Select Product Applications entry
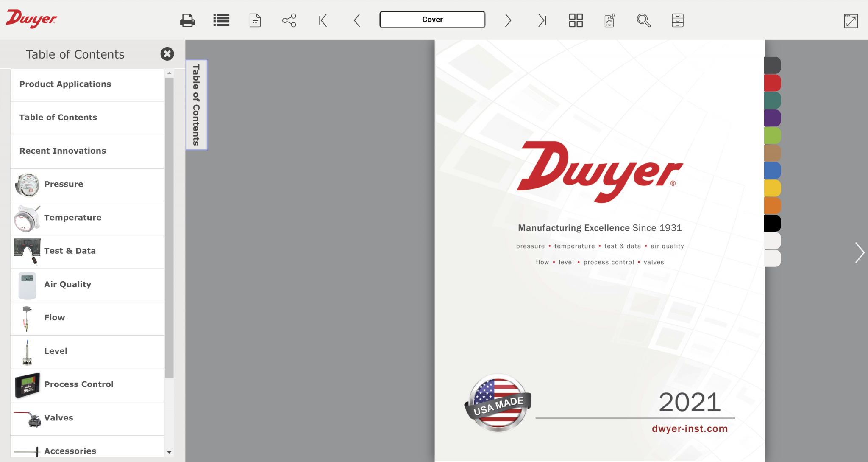Screen dimensions: 868x462 [65, 84]
